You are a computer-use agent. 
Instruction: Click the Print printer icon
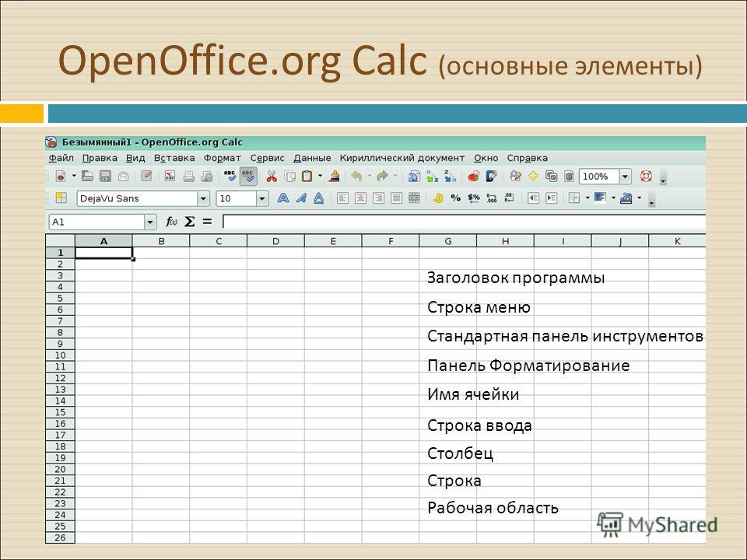point(188,177)
